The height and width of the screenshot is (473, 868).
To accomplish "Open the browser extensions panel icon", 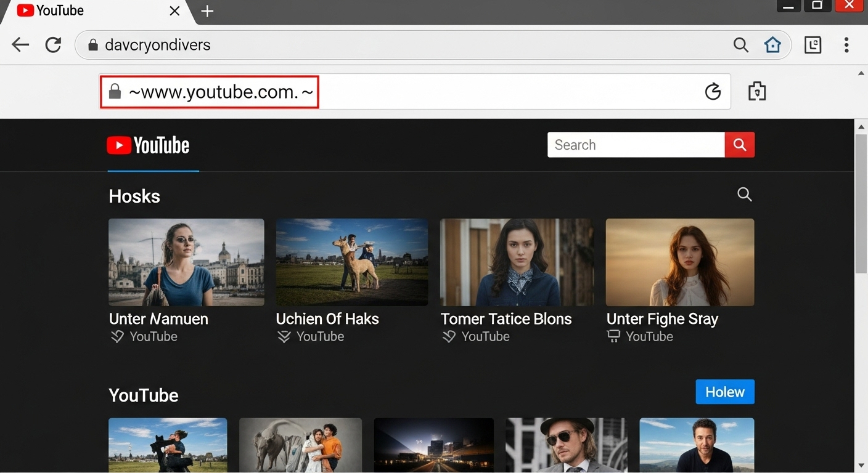I will click(813, 44).
